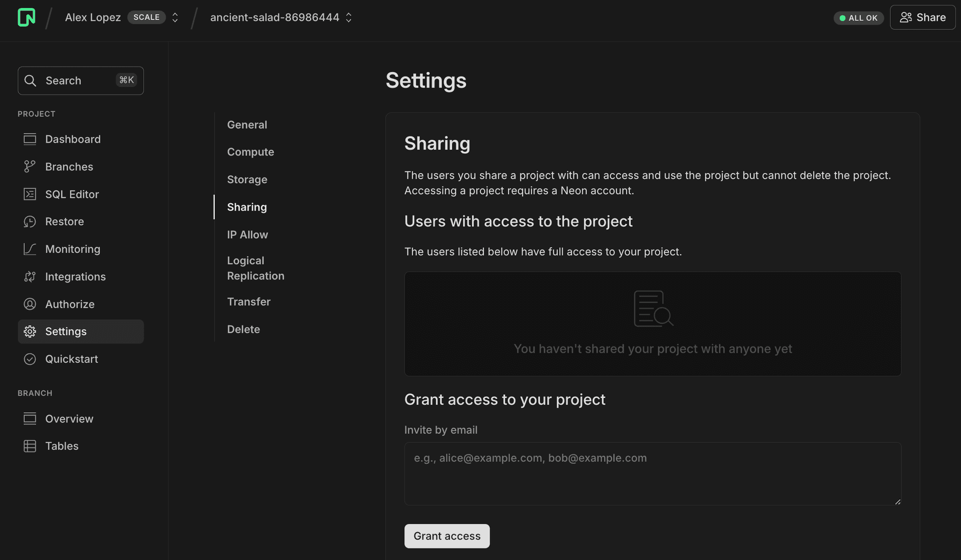Click the Settings gear icon

pyautogui.click(x=30, y=331)
